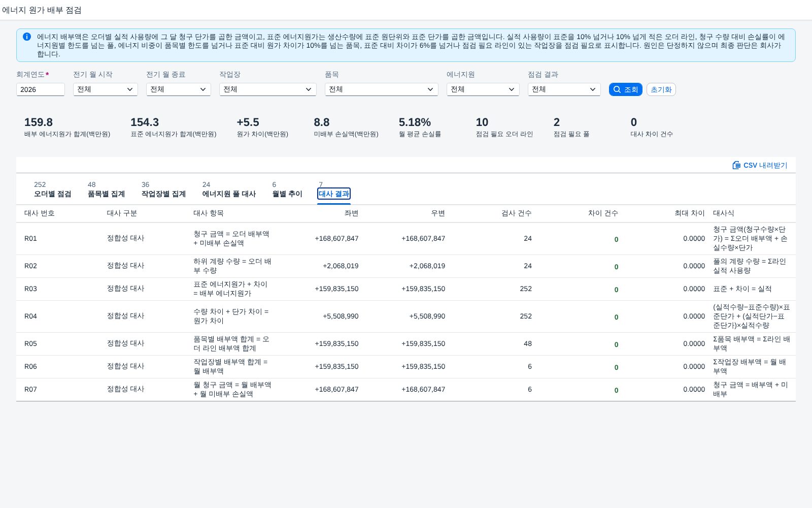Select the 에너지원 풀 대사 tab

[229, 190]
